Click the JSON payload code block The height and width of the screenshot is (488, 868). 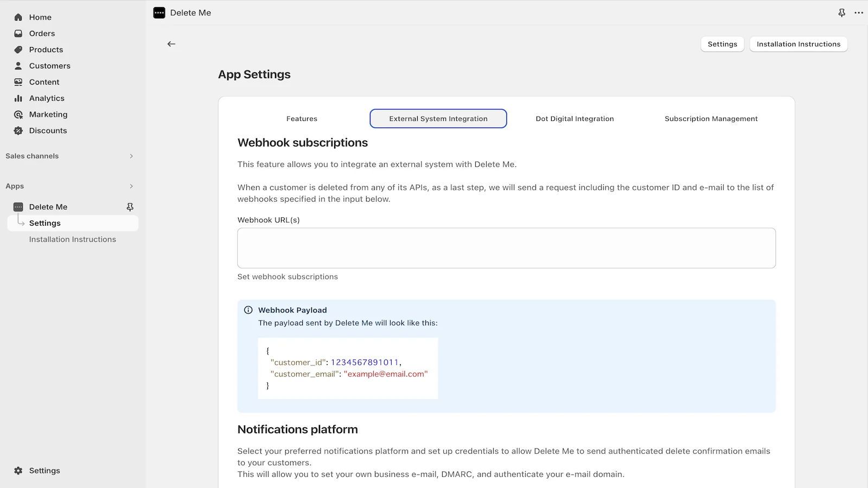(348, 369)
